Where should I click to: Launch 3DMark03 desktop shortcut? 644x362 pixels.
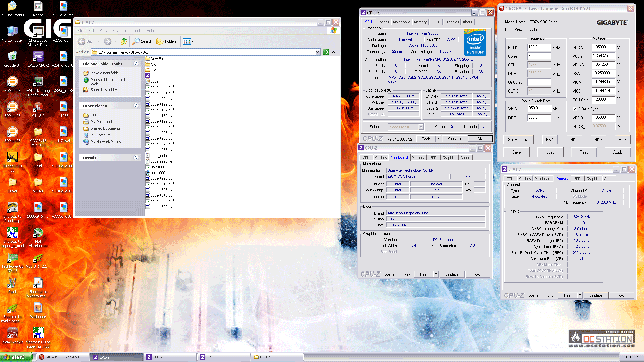point(12,84)
